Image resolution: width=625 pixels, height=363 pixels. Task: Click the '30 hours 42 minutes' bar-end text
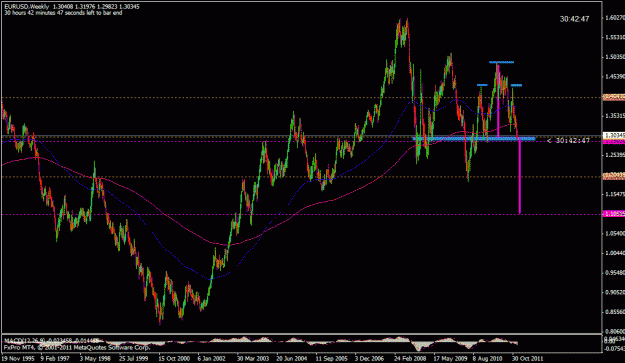point(63,13)
